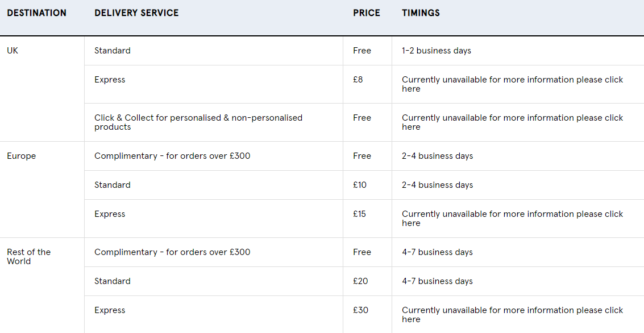
Task: Select the '1-2 business days' timing cell
Action: pyautogui.click(x=437, y=51)
